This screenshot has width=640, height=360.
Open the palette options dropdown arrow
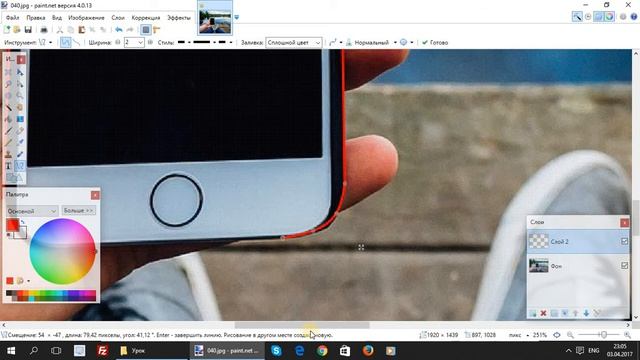28,281
